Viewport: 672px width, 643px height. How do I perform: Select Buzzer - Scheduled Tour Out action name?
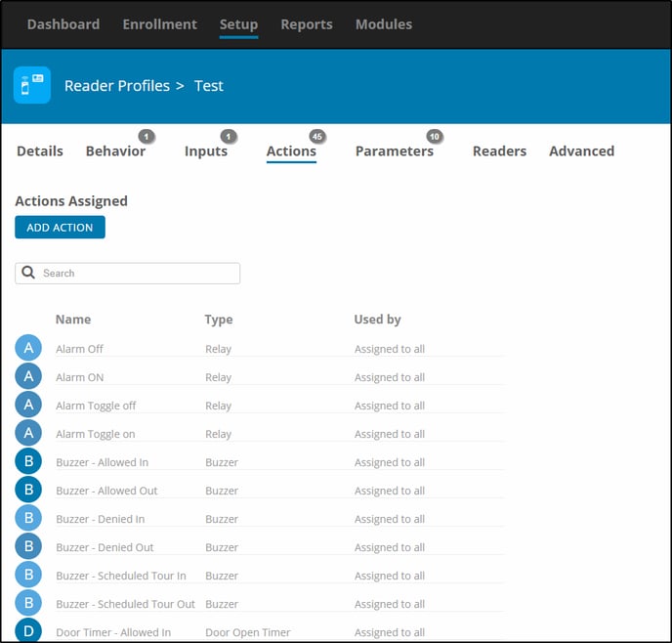click(x=125, y=604)
